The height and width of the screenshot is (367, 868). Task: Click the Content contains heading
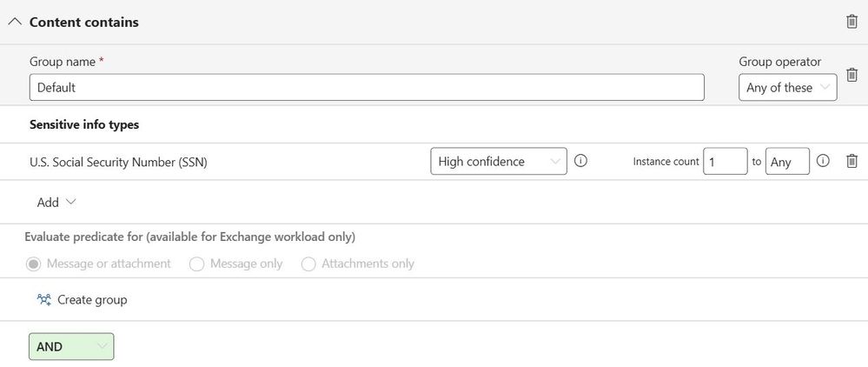click(x=84, y=22)
